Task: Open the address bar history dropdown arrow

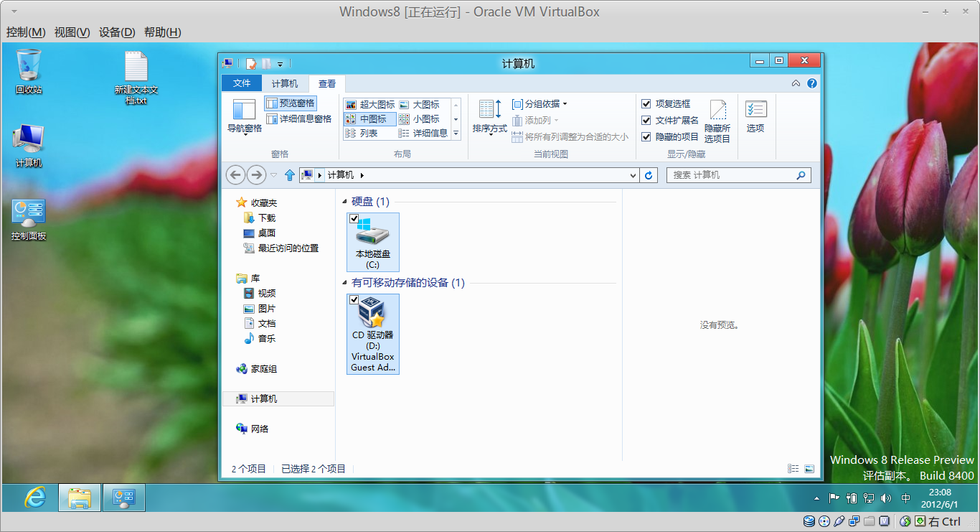Action: coord(633,175)
